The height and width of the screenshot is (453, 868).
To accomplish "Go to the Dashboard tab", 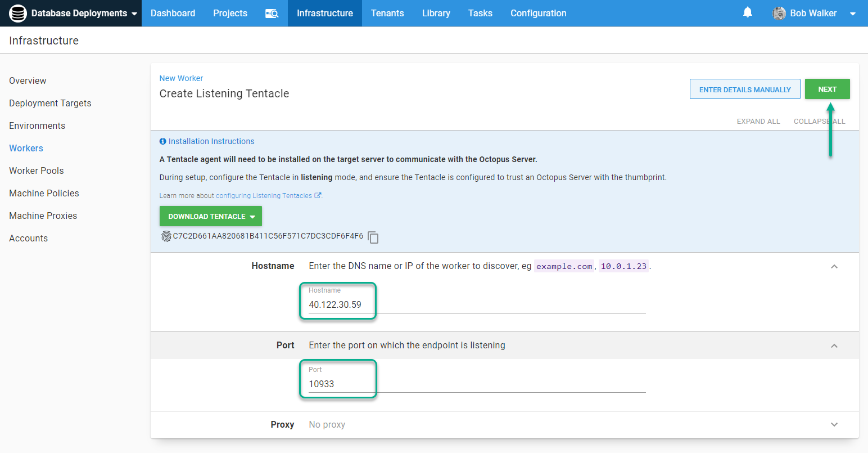I will (173, 13).
